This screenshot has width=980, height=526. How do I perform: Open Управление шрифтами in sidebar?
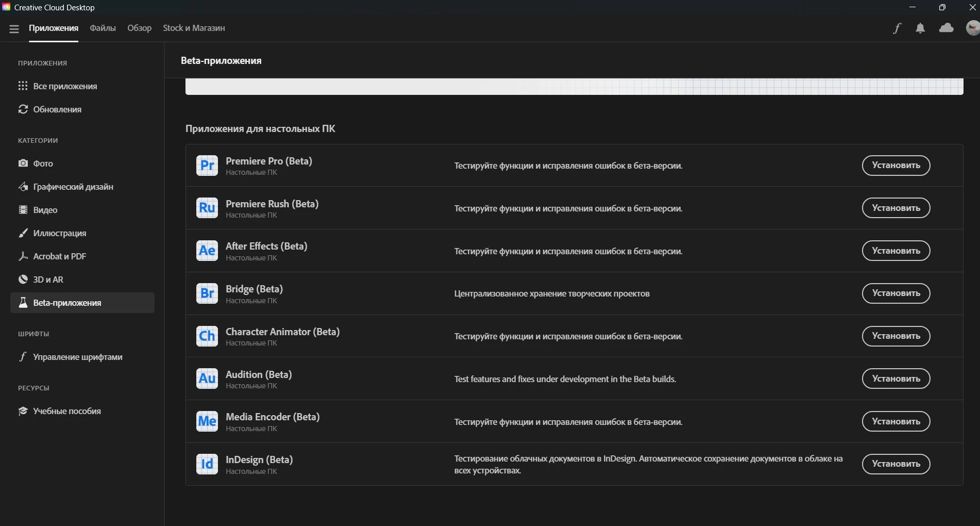coord(82,357)
